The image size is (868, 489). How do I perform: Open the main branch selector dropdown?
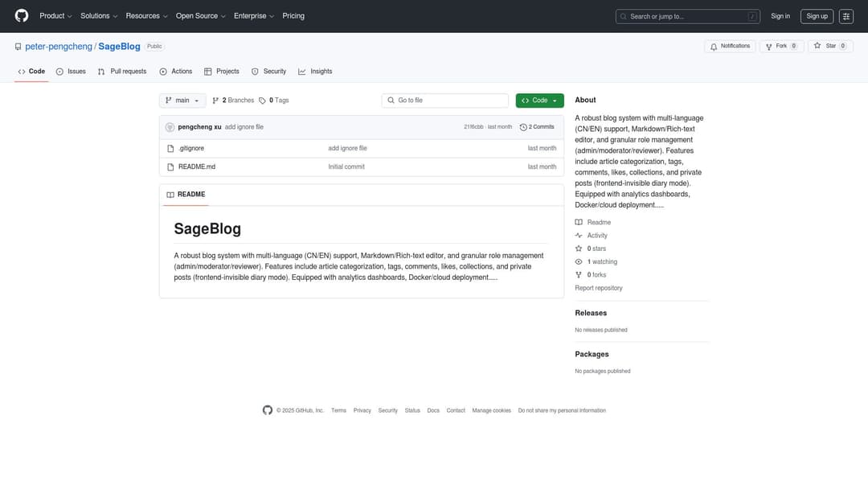tap(182, 101)
